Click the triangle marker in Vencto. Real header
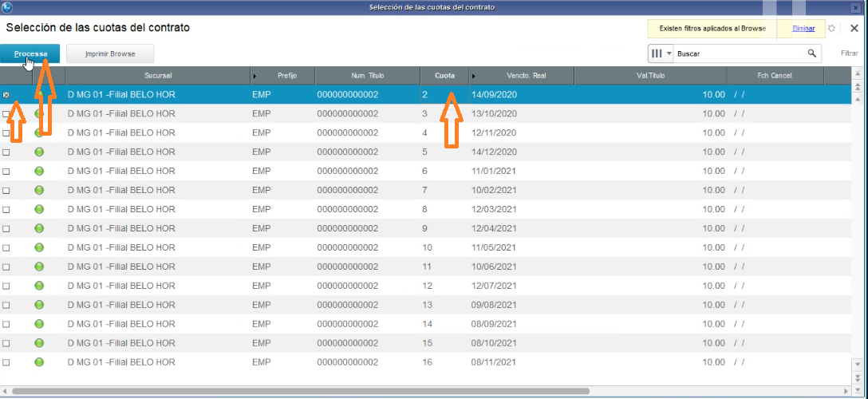Viewport: 868px width, 399px height. point(474,76)
